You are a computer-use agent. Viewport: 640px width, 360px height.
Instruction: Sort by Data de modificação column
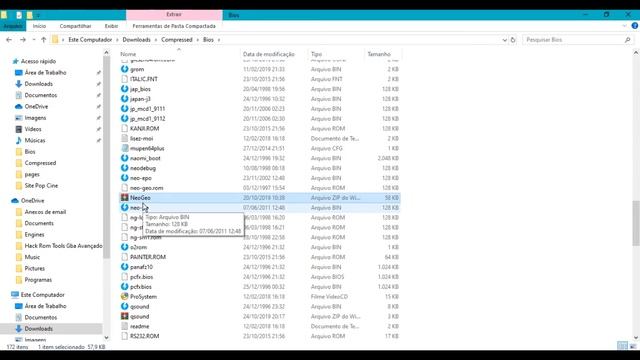point(269,54)
